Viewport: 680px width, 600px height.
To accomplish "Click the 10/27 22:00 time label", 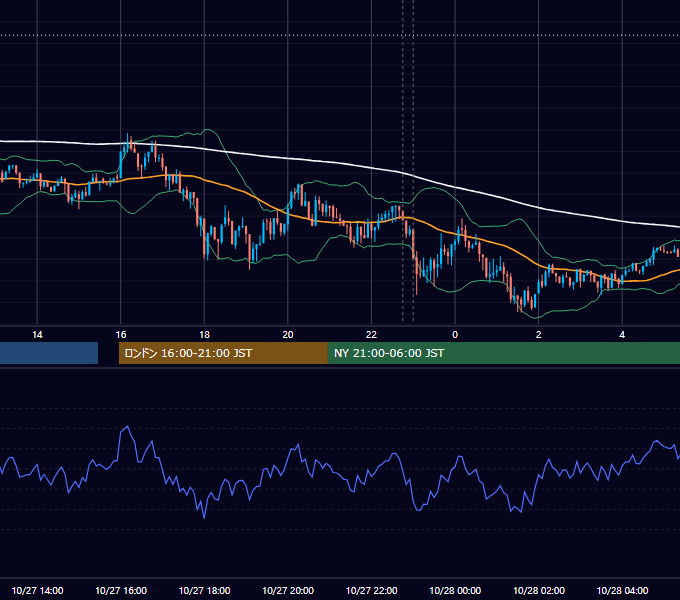I will [x=371, y=590].
